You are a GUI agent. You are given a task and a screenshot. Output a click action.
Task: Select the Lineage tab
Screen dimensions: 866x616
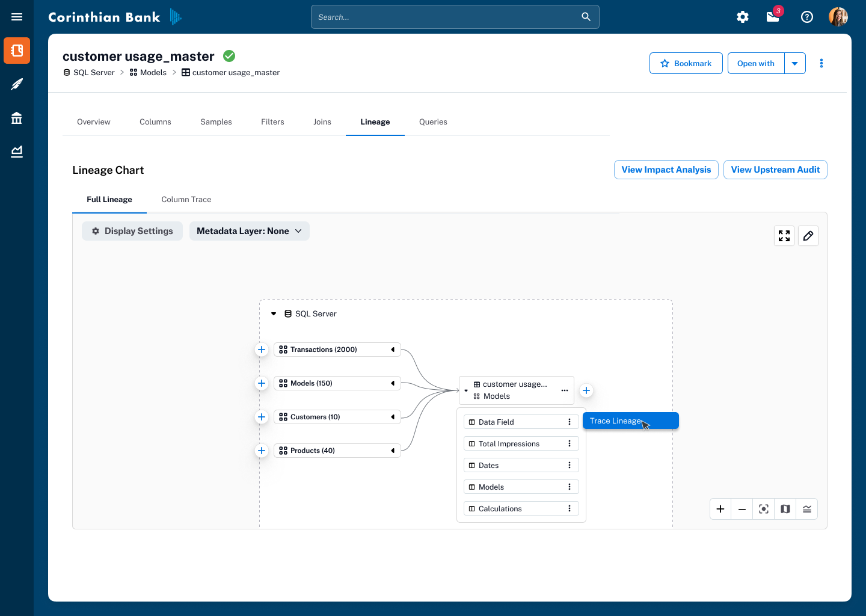375,122
